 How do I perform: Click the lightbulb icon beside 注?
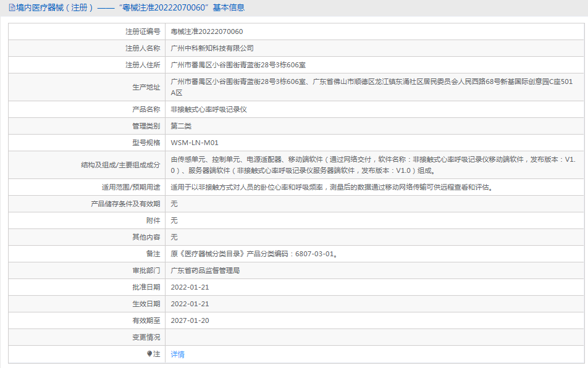point(149,354)
